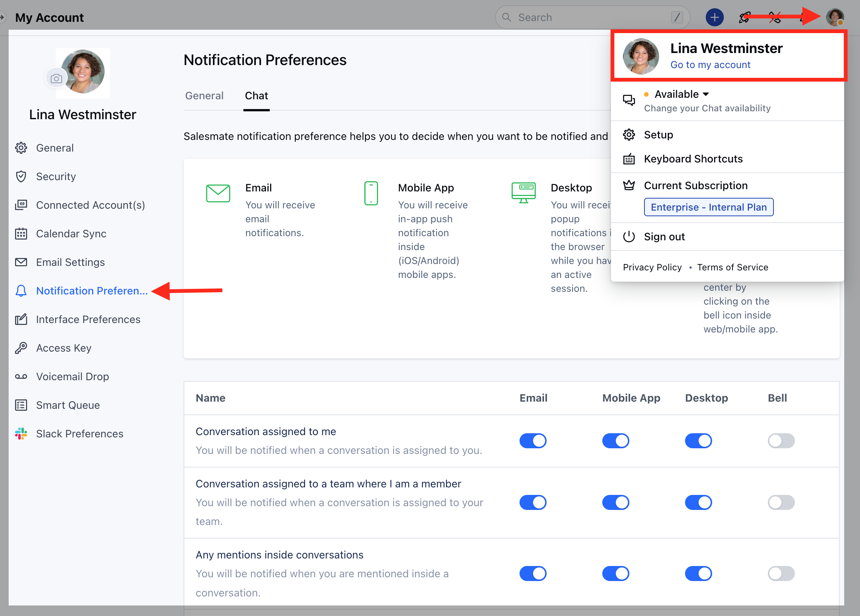Viewport: 860px width, 616px height.
Task: Click the power icon beside Sign out
Action: click(x=629, y=237)
